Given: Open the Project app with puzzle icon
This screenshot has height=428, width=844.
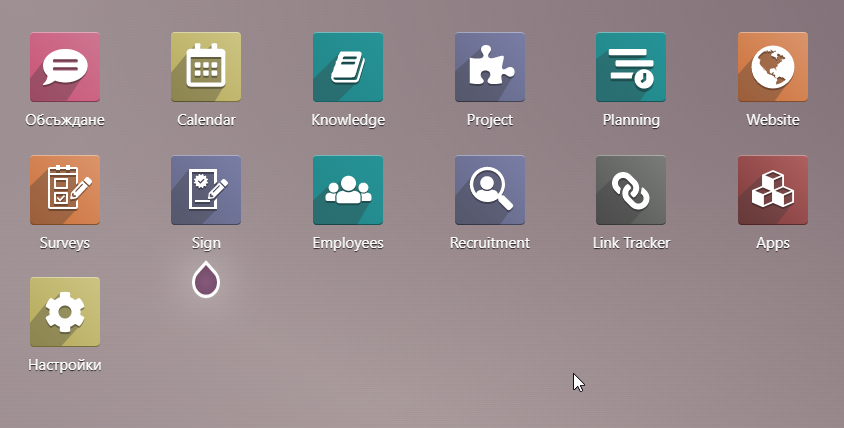Looking at the screenshot, I should (490, 67).
